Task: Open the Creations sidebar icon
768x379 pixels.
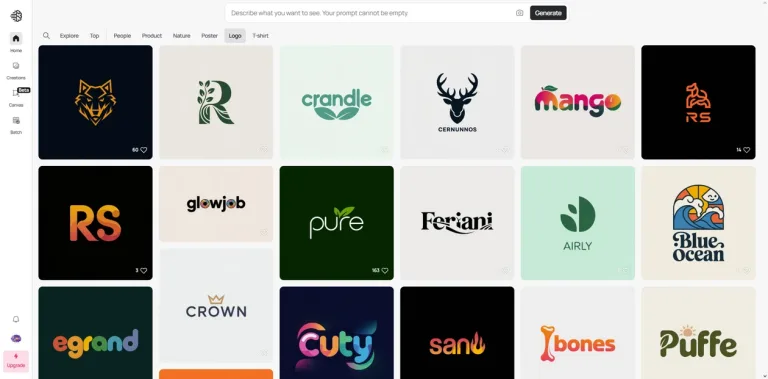Action: pos(16,66)
